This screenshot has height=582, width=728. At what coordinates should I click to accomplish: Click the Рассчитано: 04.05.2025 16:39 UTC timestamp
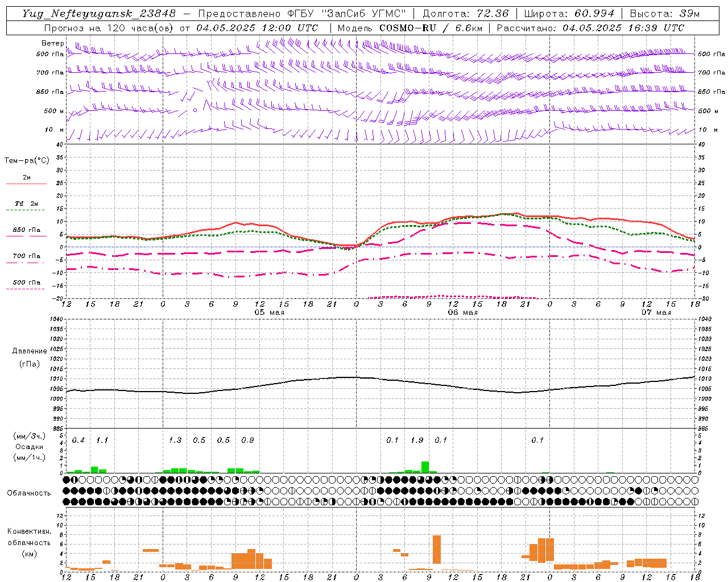pyautogui.click(x=590, y=28)
